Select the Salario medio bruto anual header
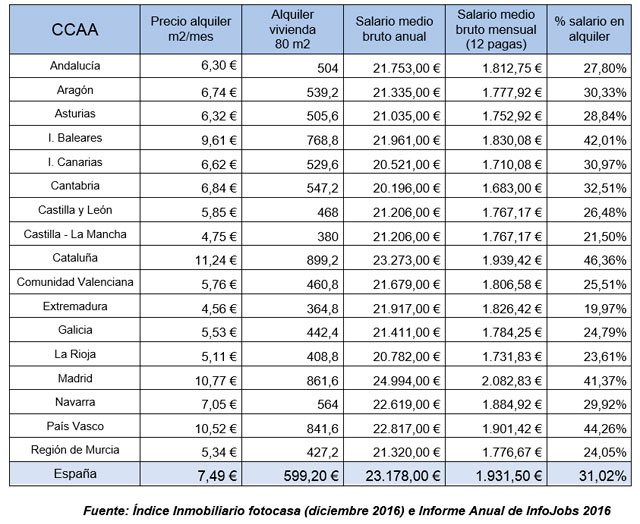640x524 pixels. (398, 29)
